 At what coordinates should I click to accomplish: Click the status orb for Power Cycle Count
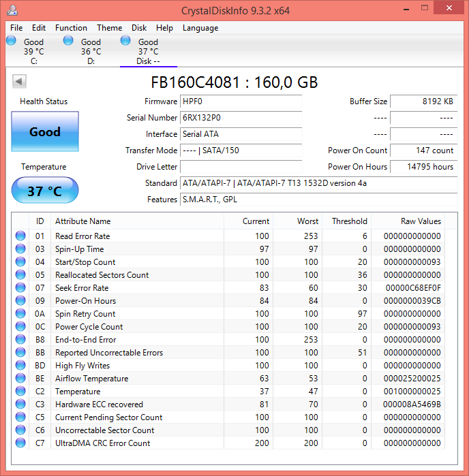(20, 326)
